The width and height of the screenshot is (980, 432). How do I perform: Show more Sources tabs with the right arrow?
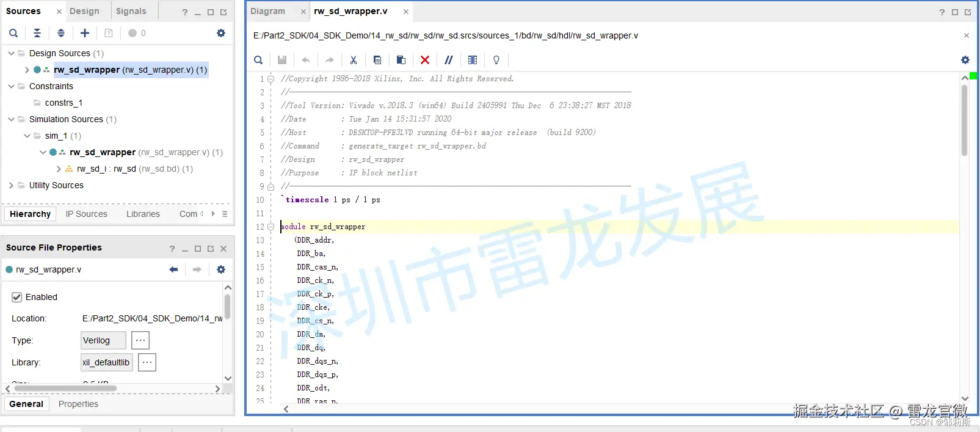click(213, 214)
